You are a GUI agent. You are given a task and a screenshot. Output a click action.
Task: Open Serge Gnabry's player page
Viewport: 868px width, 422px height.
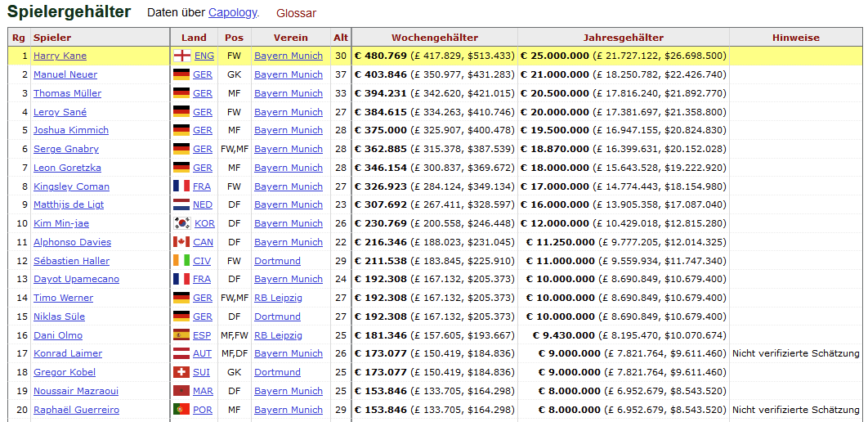coord(66,149)
